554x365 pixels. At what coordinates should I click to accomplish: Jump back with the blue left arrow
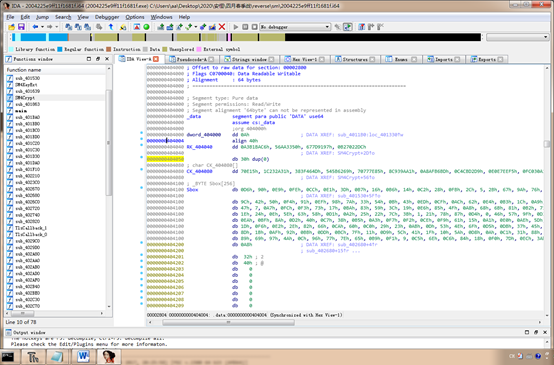pos(35,27)
